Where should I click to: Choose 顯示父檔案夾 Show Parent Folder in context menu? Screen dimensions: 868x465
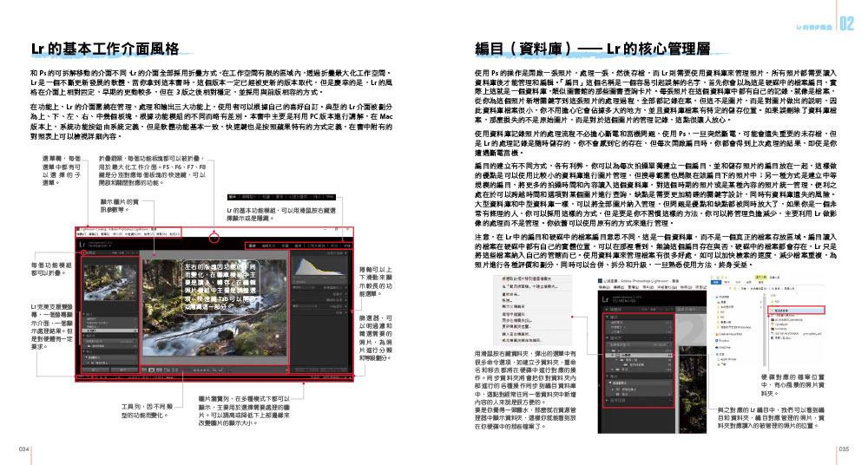tap(513, 306)
